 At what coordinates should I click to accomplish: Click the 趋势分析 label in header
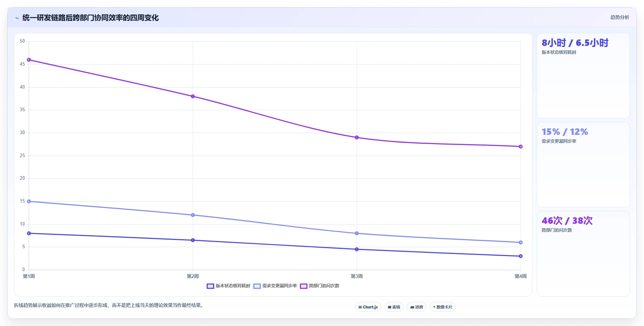tap(620, 17)
